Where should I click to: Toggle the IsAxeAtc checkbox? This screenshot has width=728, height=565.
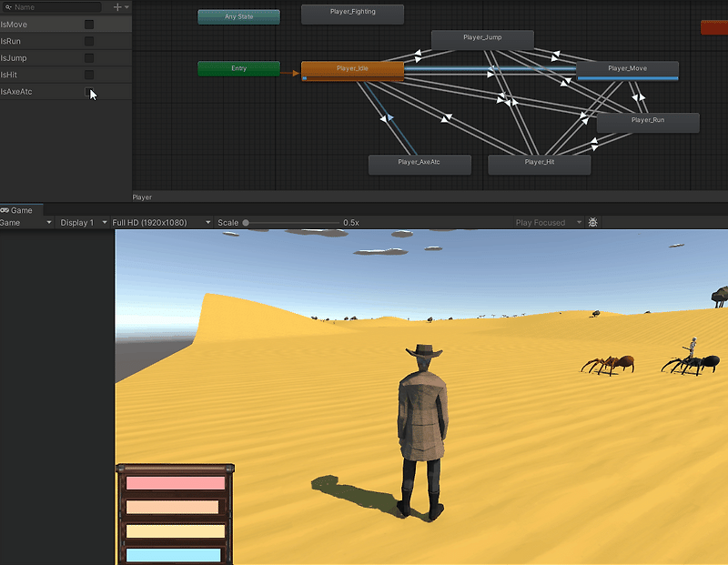pyautogui.click(x=88, y=91)
